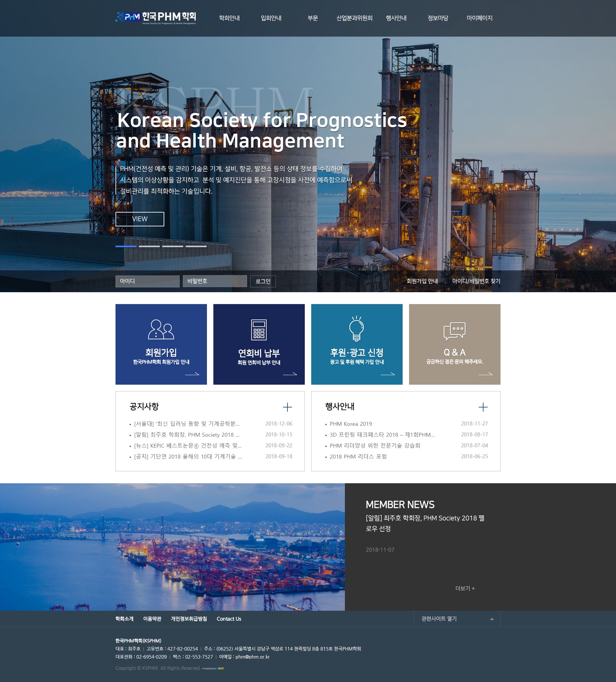This screenshot has height=682, width=616.
Task: Click the 한국PHM학회 logo in header
Action: pyautogui.click(x=156, y=18)
